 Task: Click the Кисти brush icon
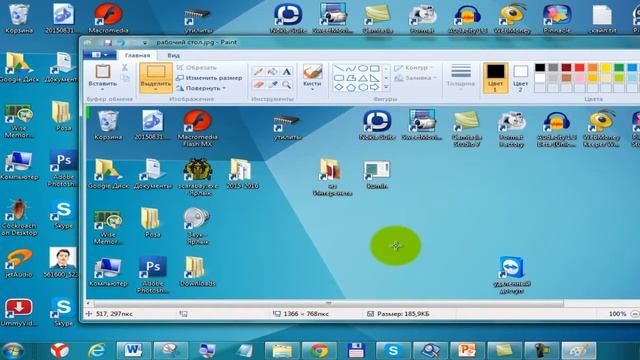click(313, 72)
